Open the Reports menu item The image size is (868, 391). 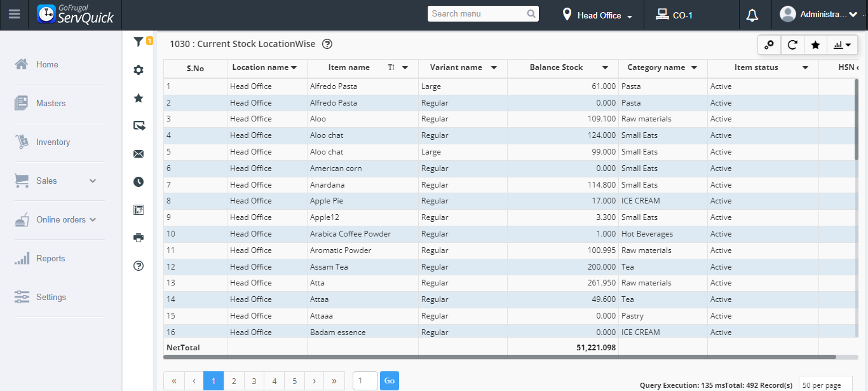50,259
